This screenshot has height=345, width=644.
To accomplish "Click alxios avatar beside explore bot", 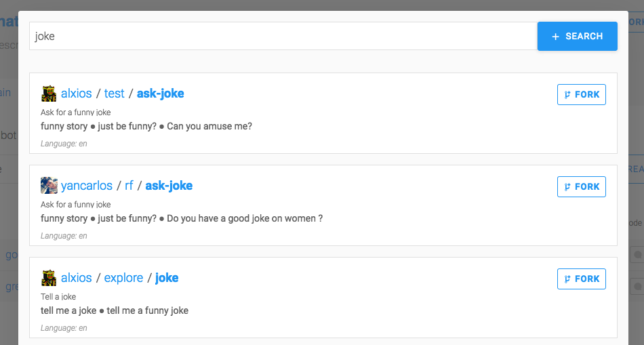I will 49,278.
